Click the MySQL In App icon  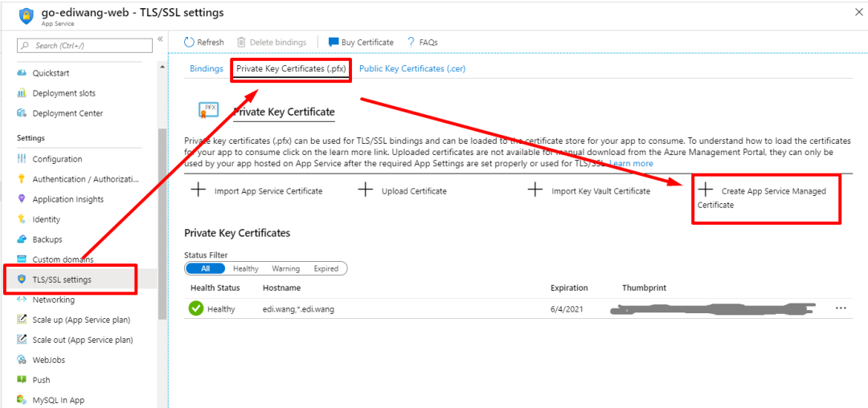pyautogui.click(x=22, y=400)
